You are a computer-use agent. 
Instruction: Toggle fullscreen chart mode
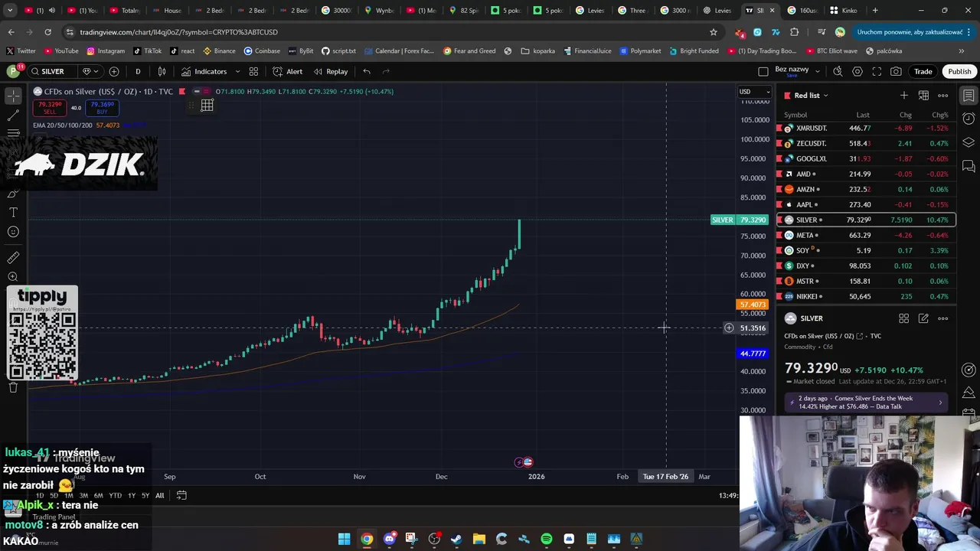pyautogui.click(x=877, y=71)
